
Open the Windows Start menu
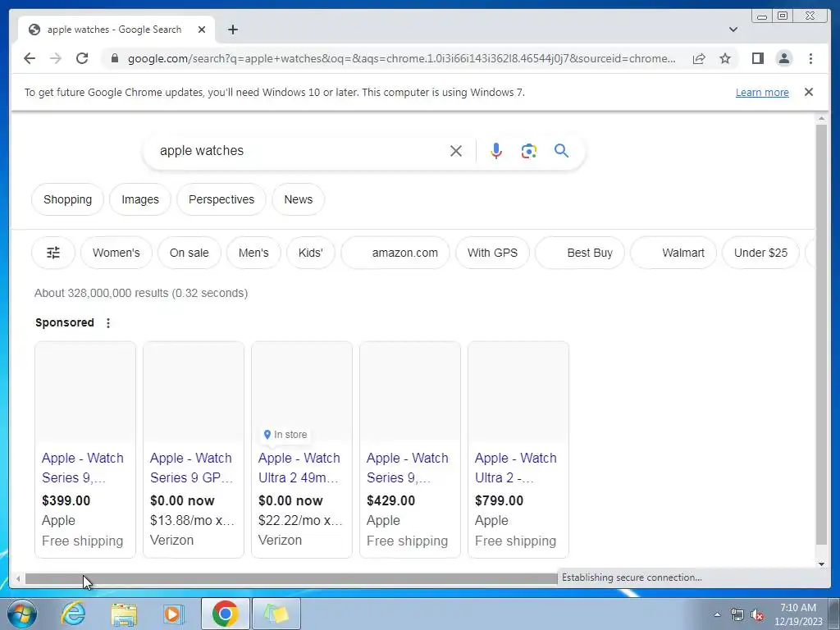click(x=21, y=614)
